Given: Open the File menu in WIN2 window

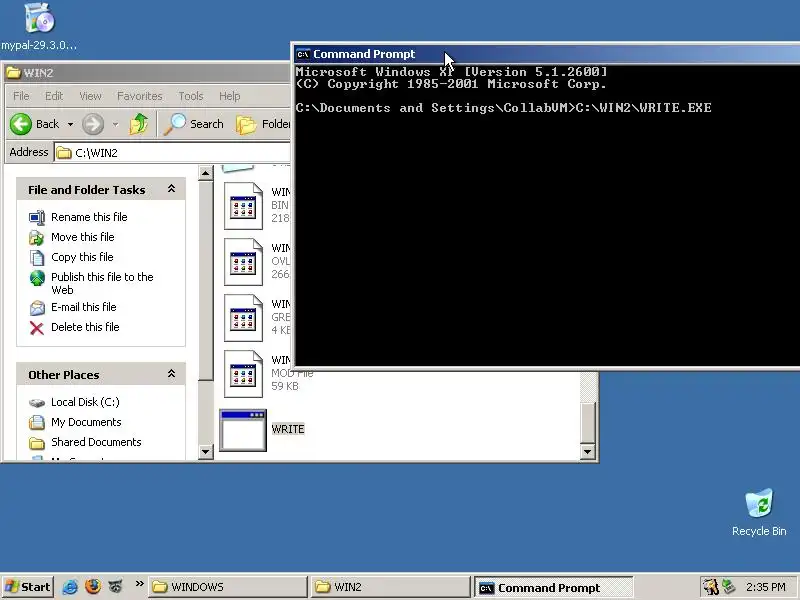Looking at the screenshot, I should point(21,96).
